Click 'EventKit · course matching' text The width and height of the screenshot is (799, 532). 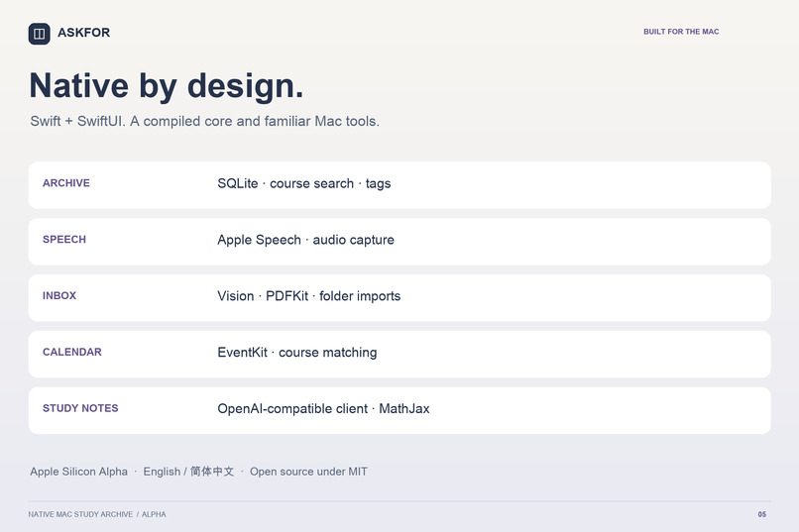(297, 353)
